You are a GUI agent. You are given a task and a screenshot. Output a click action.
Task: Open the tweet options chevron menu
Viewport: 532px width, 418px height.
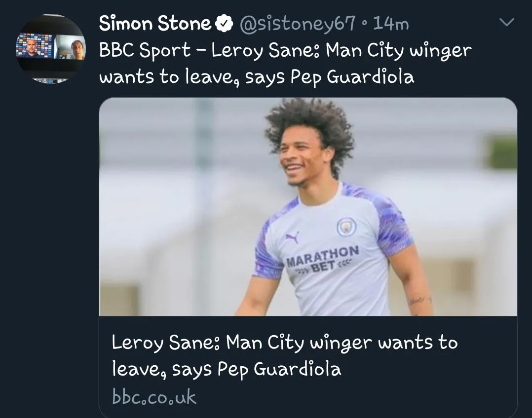[507, 23]
